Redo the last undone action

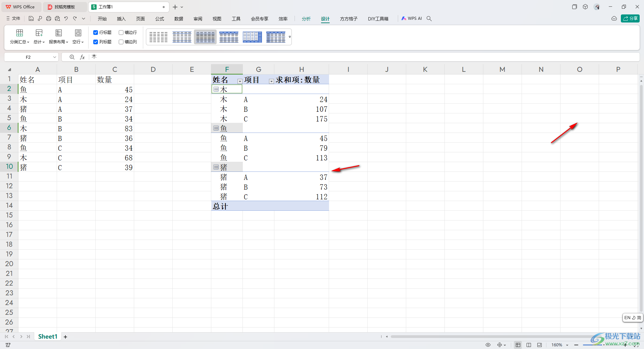[75, 19]
